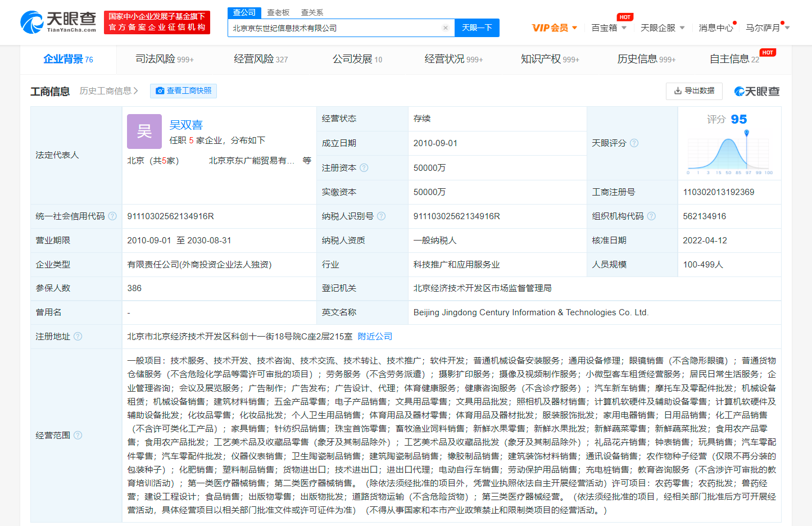Click the 一般纳税人 taxpayer qualification value
This screenshot has height=526, width=812.
point(435,240)
